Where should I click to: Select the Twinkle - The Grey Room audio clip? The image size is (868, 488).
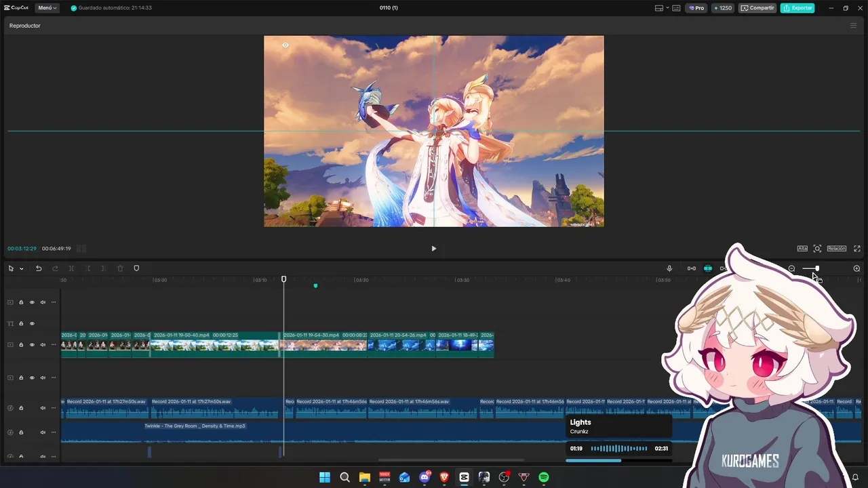tap(461, 432)
